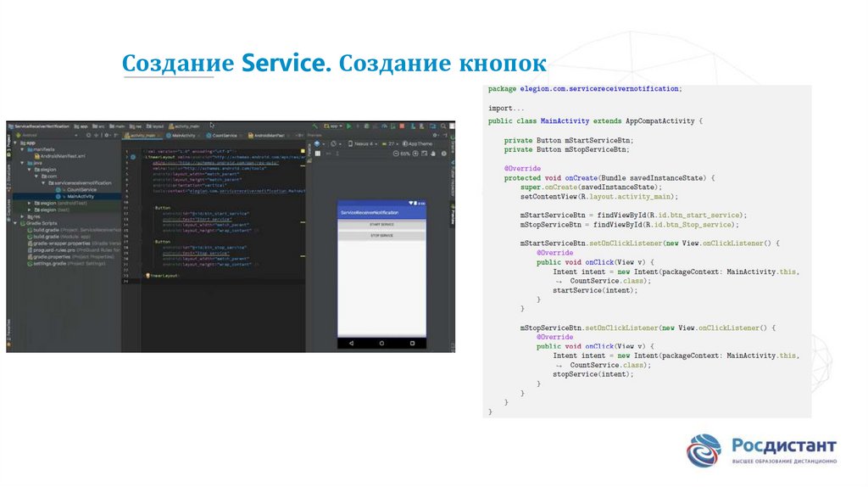
Task: Collapse the app module tree node
Action: (x=15, y=143)
